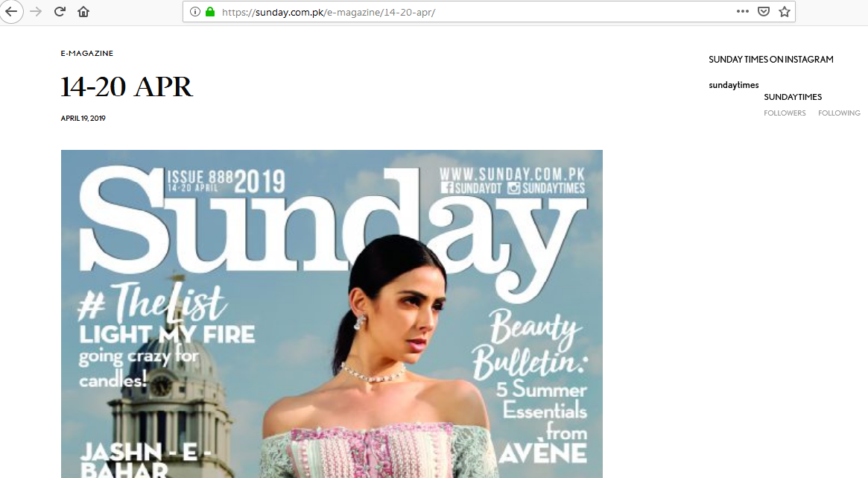The width and height of the screenshot is (868, 478).
Task: Reload the current page
Action: pos(60,12)
